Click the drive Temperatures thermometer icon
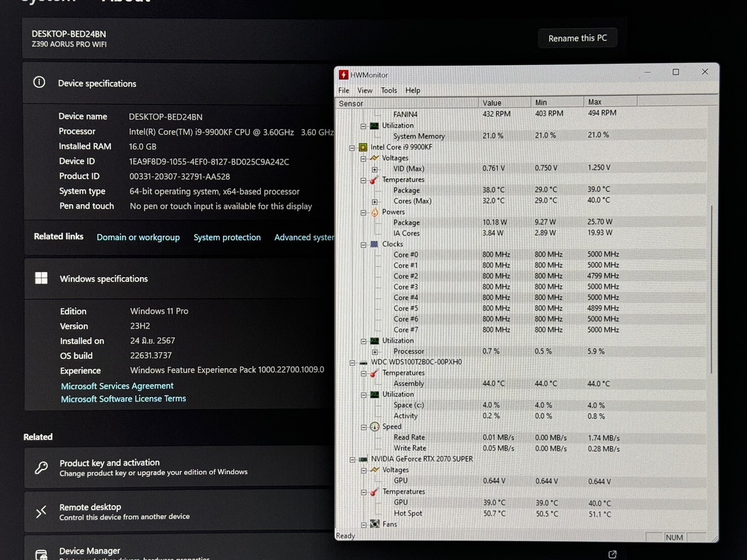This screenshot has width=747, height=560. tap(374, 374)
